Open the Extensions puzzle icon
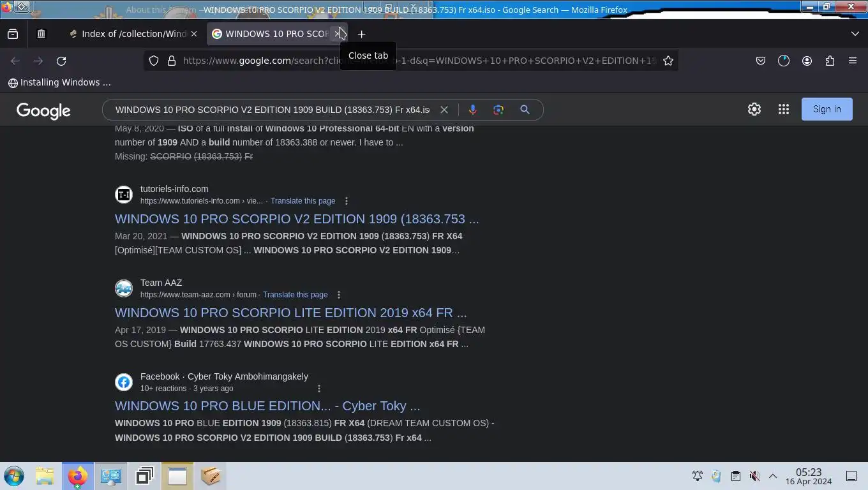 (830, 61)
